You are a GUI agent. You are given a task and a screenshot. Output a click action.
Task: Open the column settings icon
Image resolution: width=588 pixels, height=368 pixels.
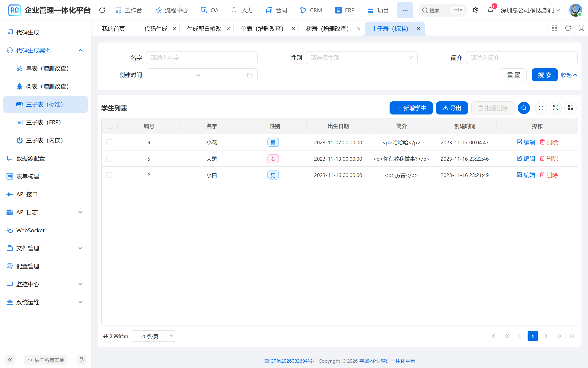click(x=570, y=108)
